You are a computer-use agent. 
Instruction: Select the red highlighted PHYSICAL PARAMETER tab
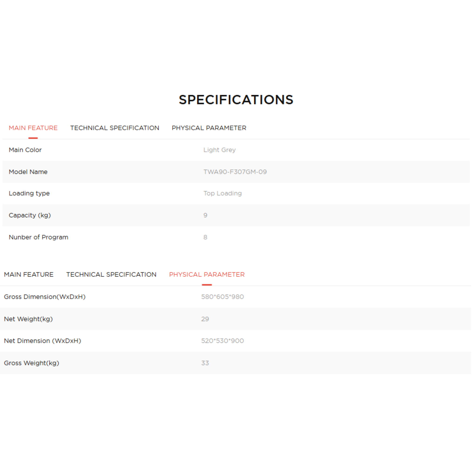207,274
